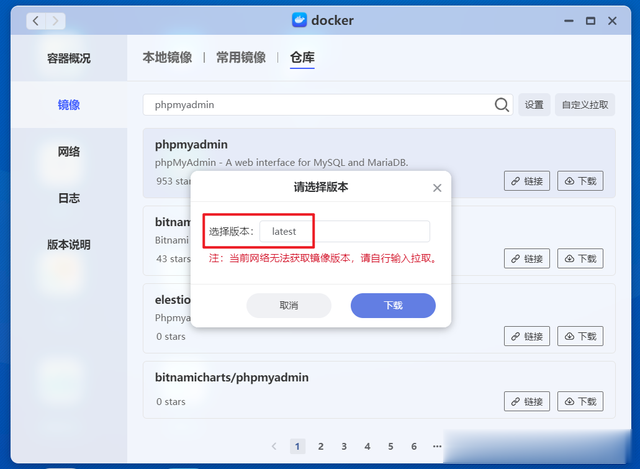The image size is (640, 469).
Task: Close the docker window
Action: click(612, 21)
